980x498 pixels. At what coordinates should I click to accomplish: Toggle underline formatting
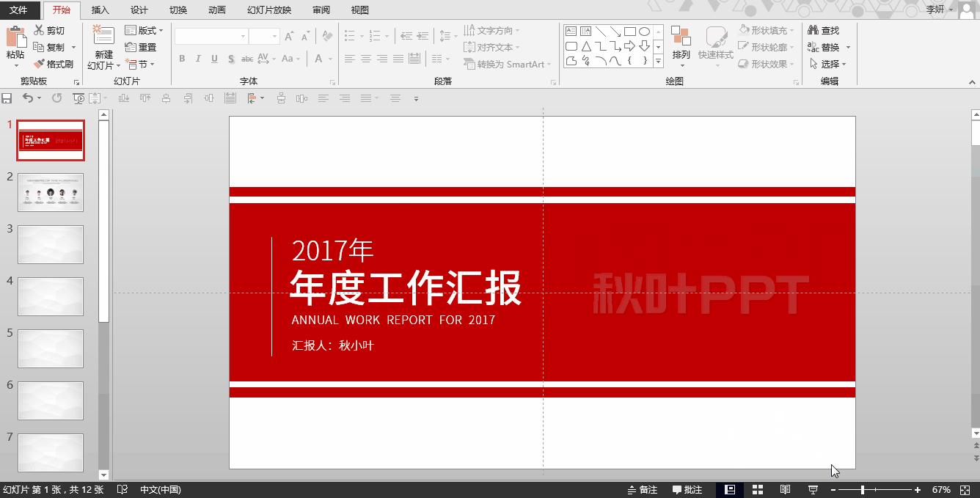214,58
